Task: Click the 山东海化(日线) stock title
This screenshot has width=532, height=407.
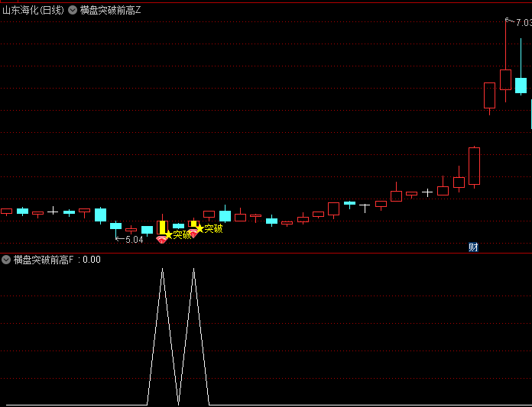Action: (33, 10)
